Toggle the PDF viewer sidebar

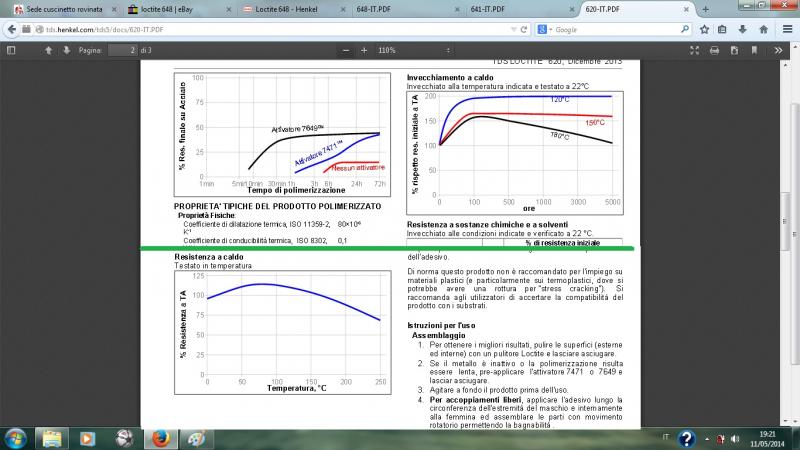[x=11, y=50]
